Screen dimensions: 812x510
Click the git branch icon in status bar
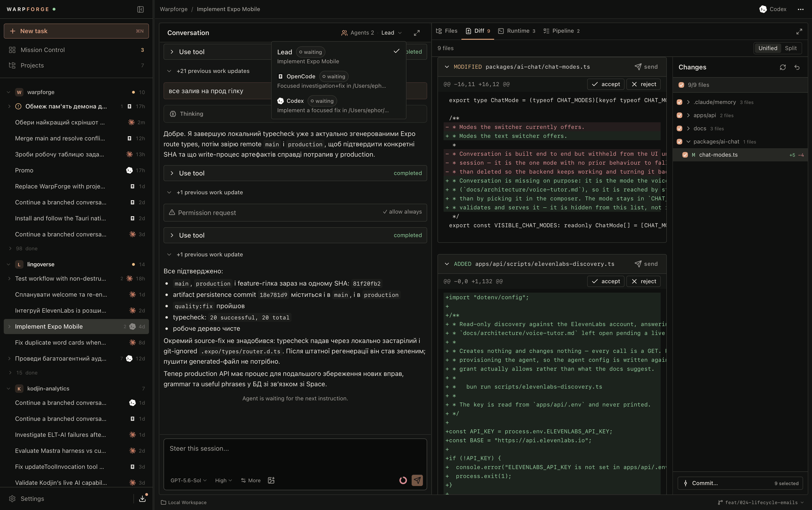(720, 503)
